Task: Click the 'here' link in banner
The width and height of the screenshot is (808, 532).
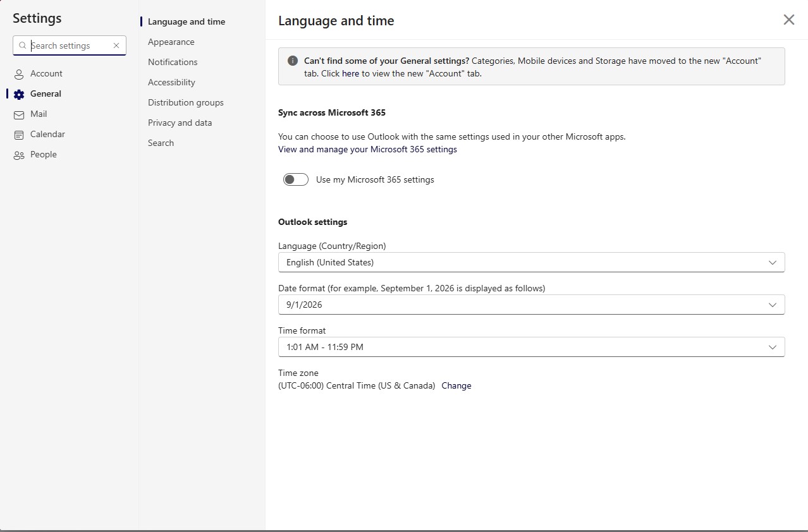Action: click(350, 73)
